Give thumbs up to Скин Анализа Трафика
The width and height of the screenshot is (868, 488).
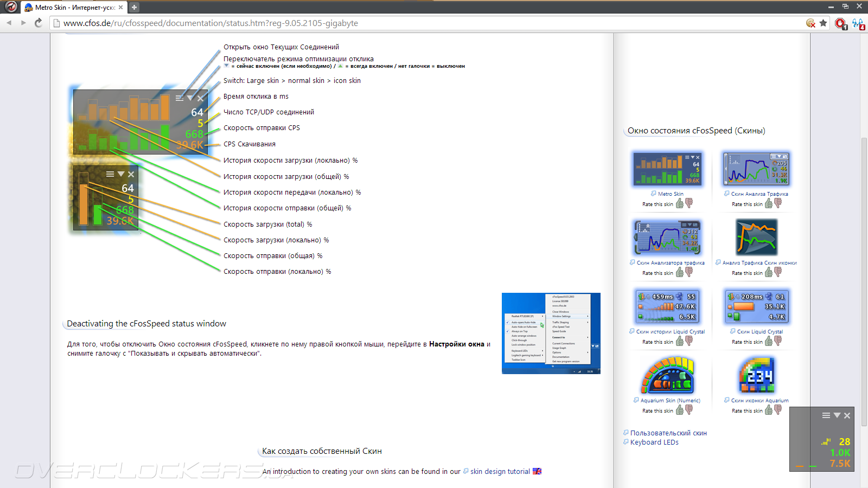[769, 203]
